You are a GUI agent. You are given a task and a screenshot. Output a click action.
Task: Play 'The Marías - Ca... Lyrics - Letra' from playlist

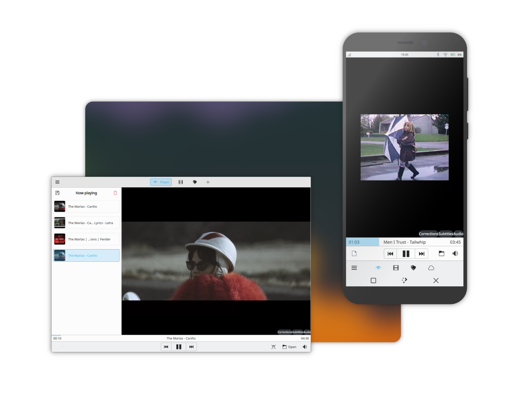(86, 223)
